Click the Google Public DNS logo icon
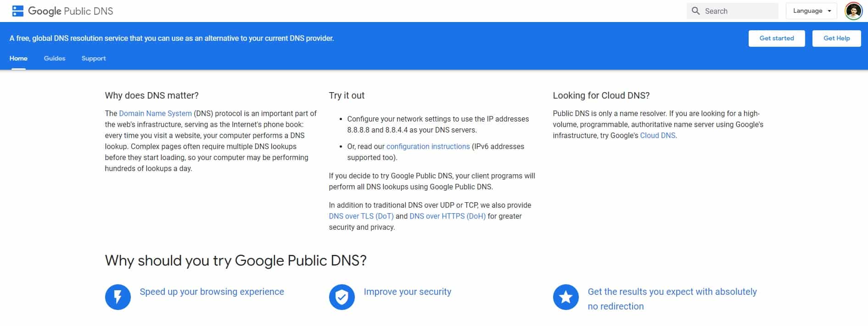This screenshot has width=868, height=326. [x=17, y=11]
